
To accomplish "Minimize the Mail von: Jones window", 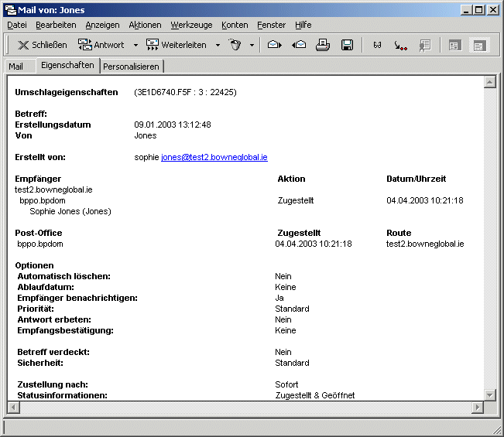I will click(x=466, y=10).
